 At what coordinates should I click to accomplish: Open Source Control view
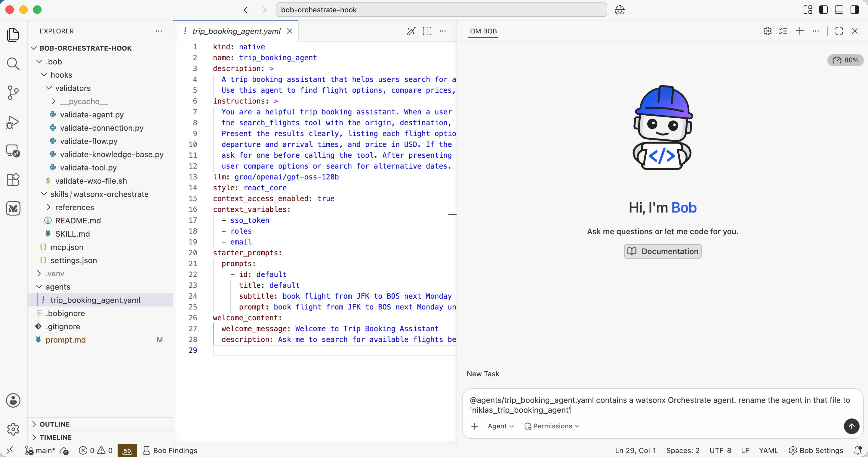(13, 93)
